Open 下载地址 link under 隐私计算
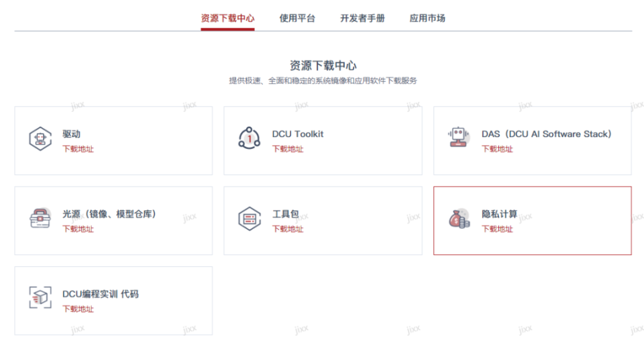This screenshot has height=357, width=644. coord(497,229)
